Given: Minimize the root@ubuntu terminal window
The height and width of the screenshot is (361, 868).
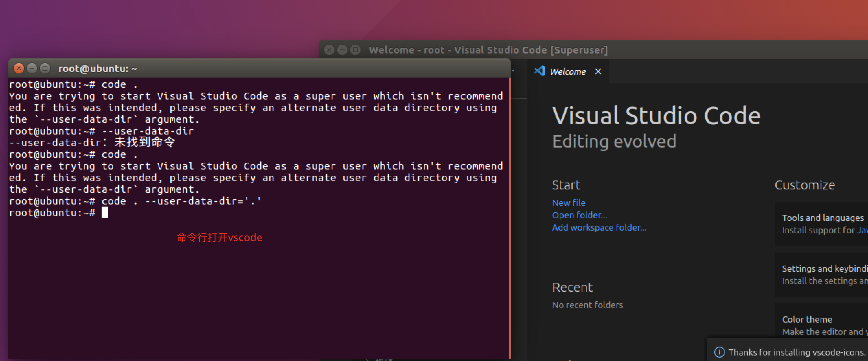Looking at the screenshot, I should coord(32,68).
